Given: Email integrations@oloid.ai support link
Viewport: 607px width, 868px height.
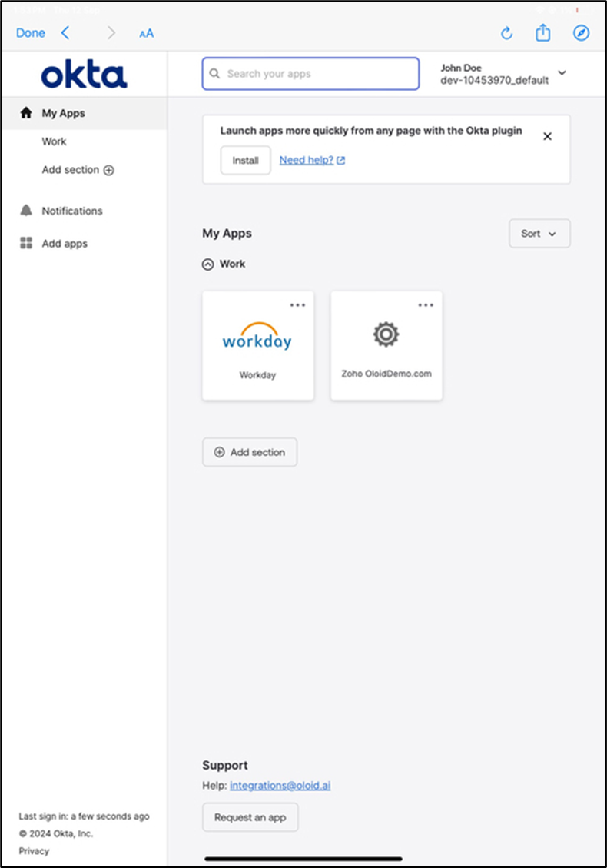Looking at the screenshot, I should [280, 786].
